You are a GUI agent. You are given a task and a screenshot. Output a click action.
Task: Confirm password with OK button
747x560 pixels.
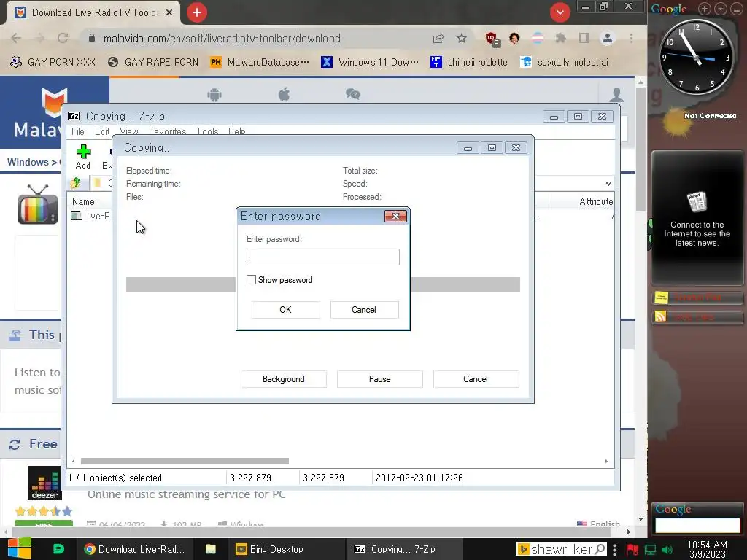point(285,309)
